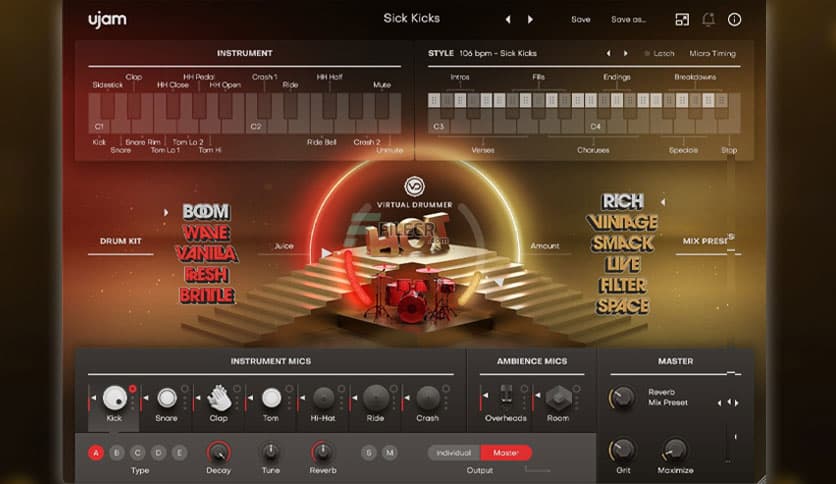Image resolution: width=836 pixels, height=484 pixels.
Task: Click the ujam logo
Action: click(x=107, y=20)
